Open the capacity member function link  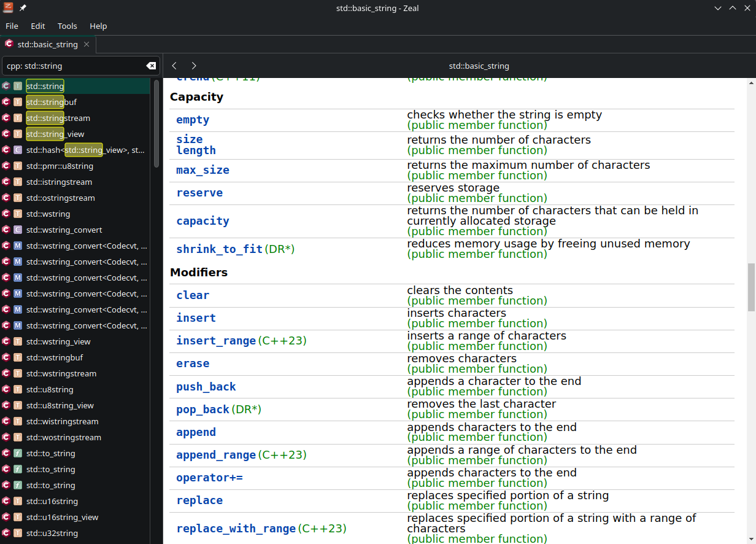click(x=202, y=221)
